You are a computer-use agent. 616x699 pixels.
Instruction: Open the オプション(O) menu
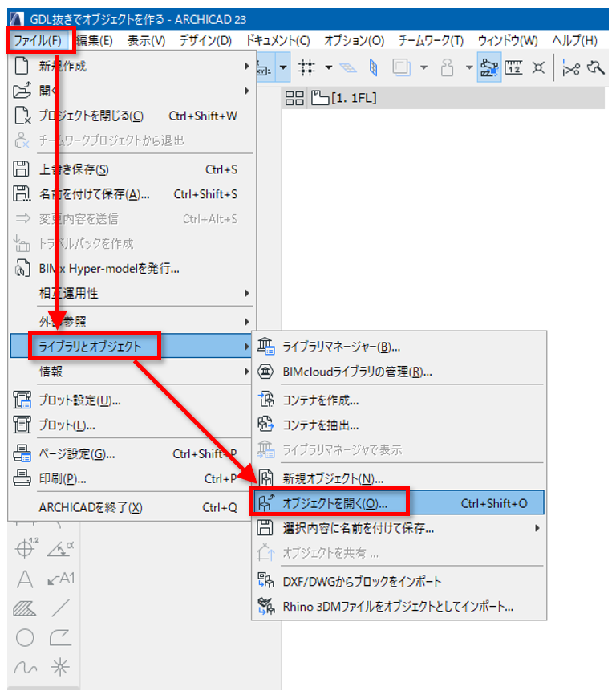point(354,41)
